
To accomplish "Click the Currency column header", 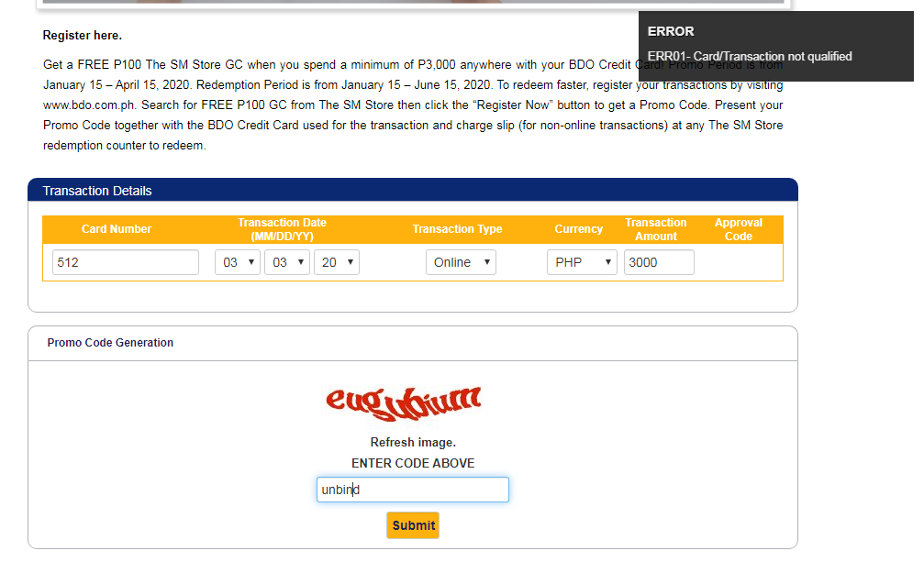I will 579,229.
